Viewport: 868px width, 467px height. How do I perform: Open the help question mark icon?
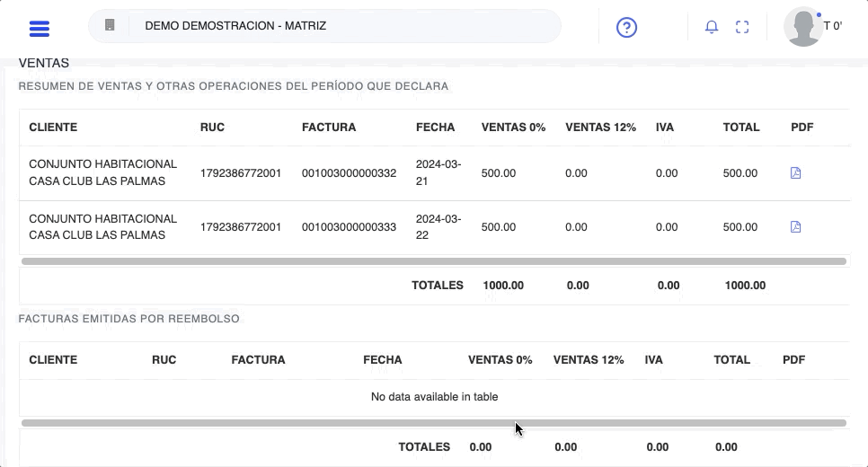(x=626, y=28)
